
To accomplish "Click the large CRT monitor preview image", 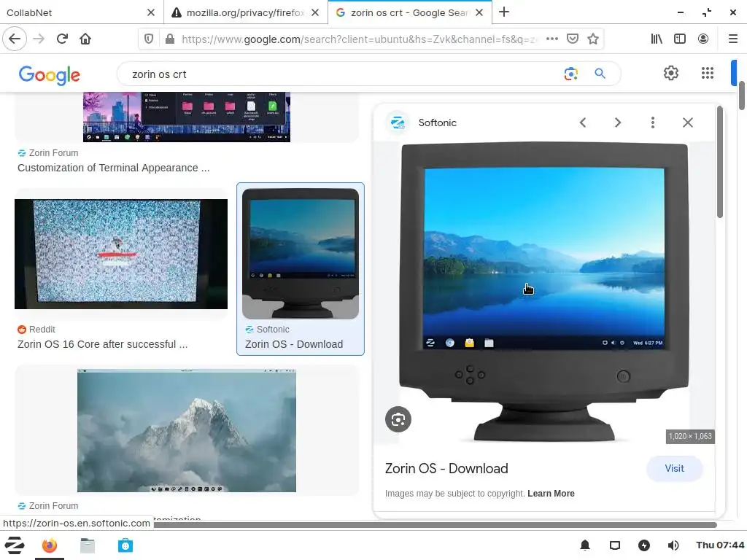I will click(543, 292).
